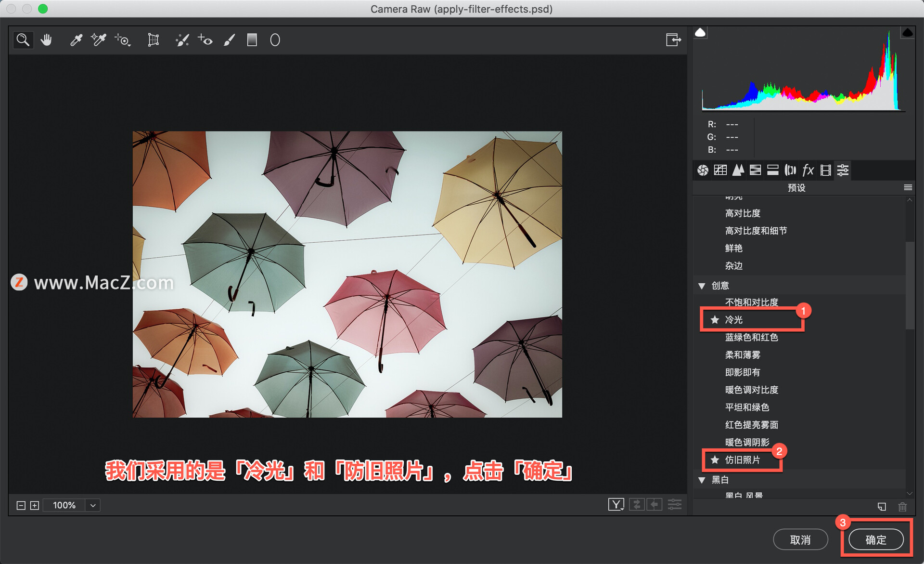
Task: Apply the 柔和薄雾 preset
Action: coord(743,355)
